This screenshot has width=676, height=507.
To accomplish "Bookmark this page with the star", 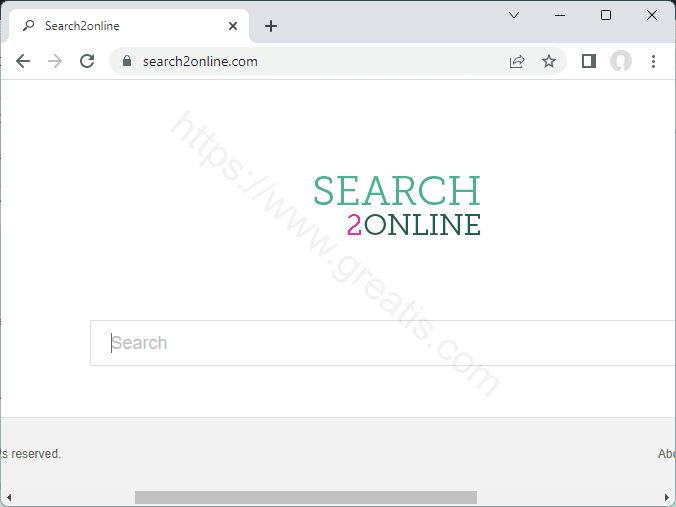I will click(x=549, y=61).
